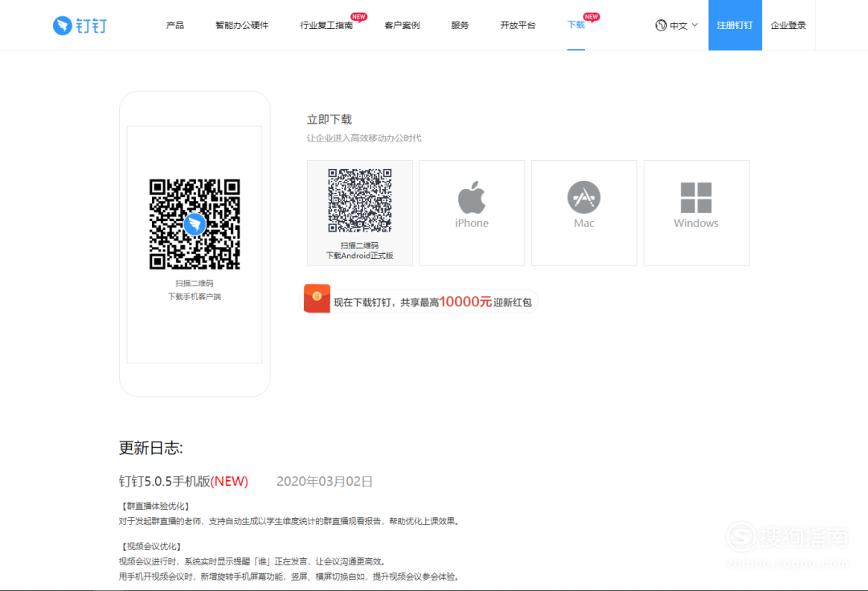Click the 扫描二维码 下载手机客户端 caption
This screenshot has height=591, width=868.
pos(194,289)
